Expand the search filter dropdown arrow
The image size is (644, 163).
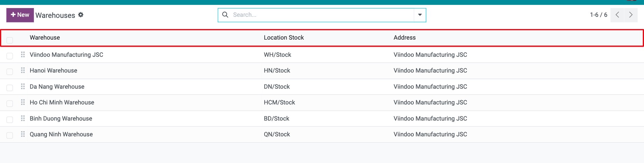(420, 15)
